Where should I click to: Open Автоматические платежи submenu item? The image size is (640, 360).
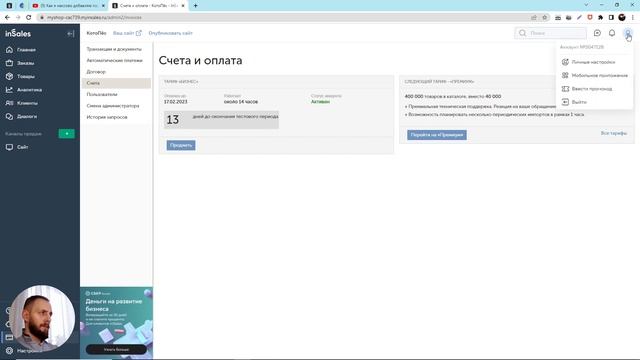116,60
